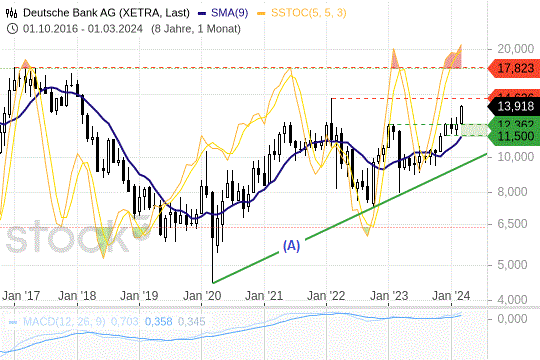Click the (8 Jahre, 1 Monat) duration text
This screenshot has height=360, width=540.
tap(196, 29)
